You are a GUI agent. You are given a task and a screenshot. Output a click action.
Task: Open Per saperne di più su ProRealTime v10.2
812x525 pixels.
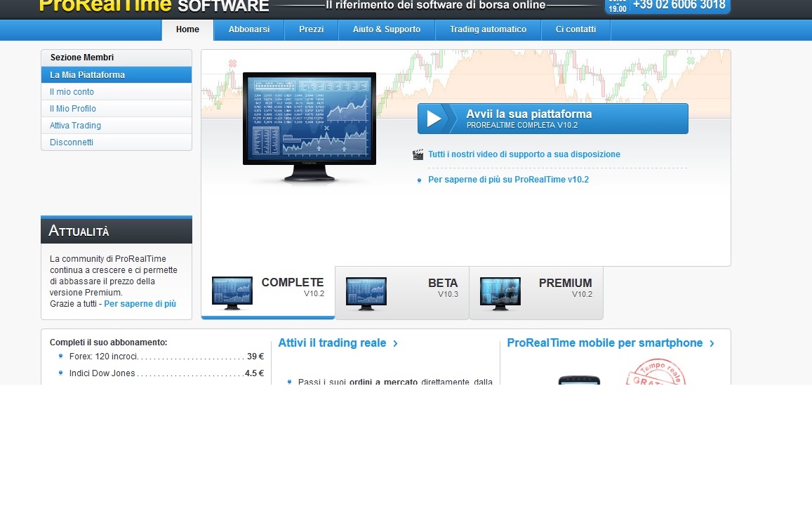pyautogui.click(x=508, y=180)
